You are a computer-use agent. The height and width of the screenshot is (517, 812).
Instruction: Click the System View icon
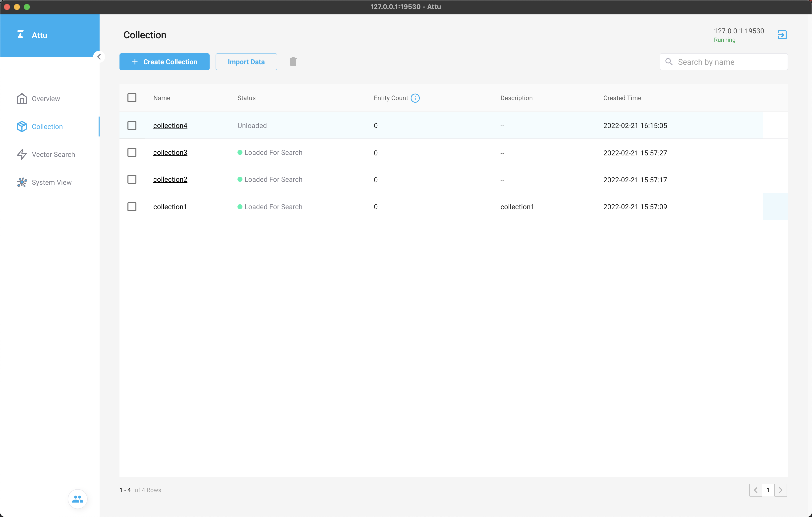22,182
